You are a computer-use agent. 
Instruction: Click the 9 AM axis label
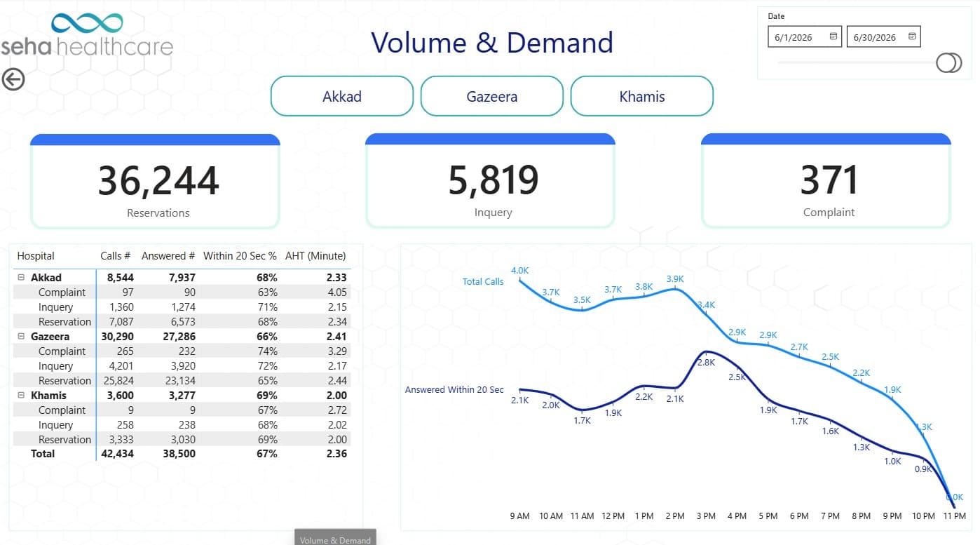click(x=519, y=516)
